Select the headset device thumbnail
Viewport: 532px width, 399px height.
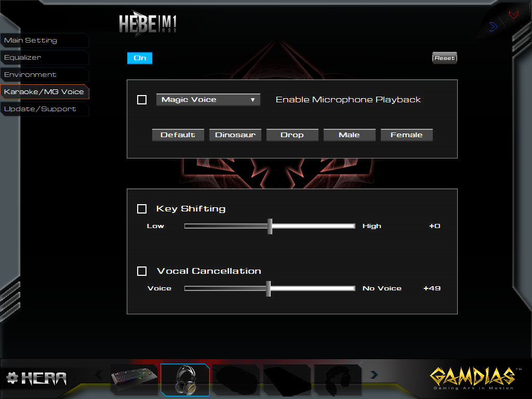[x=185, y=380]
